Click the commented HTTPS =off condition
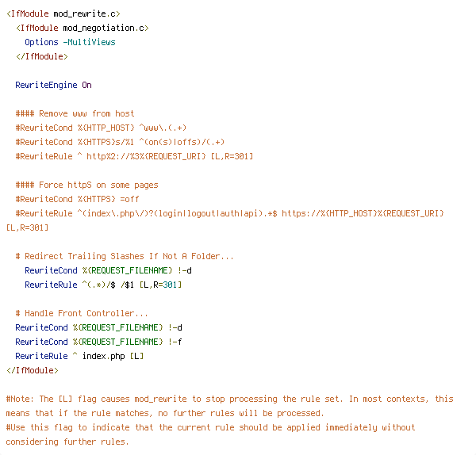Viewport: 476px width, 455px height. [77, 199]
